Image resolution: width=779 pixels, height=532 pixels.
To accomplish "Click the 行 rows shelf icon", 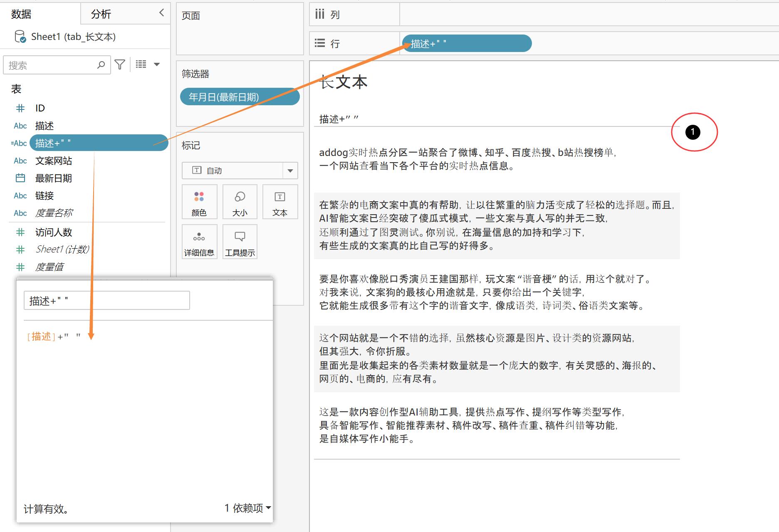I will [319, 43].
